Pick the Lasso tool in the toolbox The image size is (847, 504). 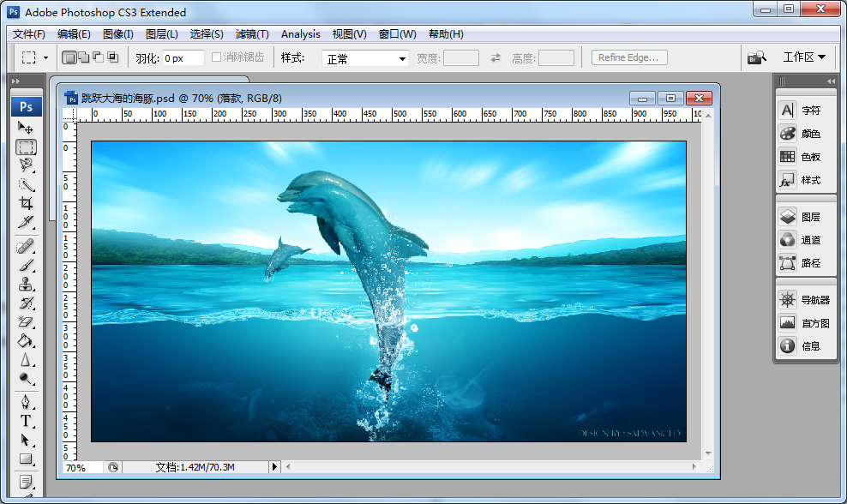click(26, 165)
